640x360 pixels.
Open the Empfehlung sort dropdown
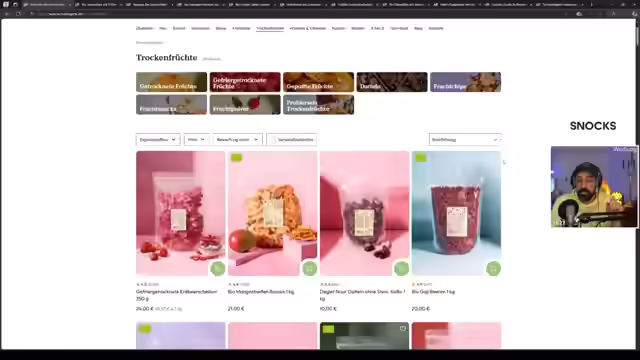point(465,140)
